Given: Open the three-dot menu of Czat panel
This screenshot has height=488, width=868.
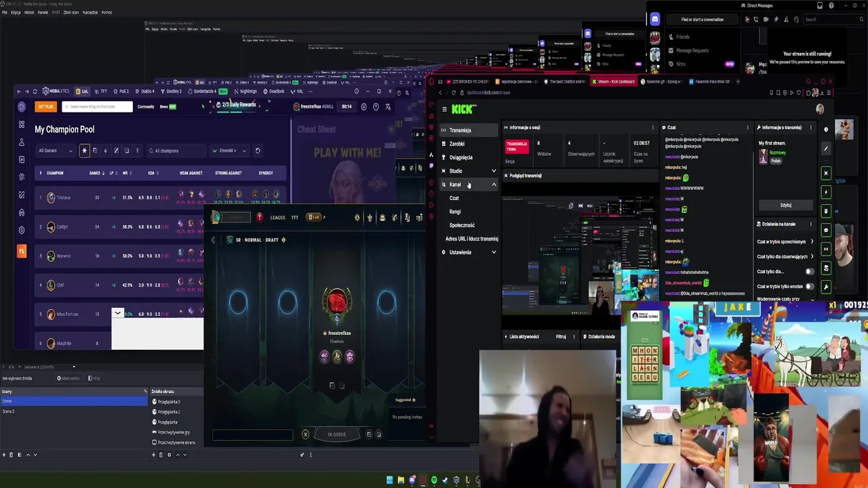Looking at the screenshot, I should [x=748, y=127].
